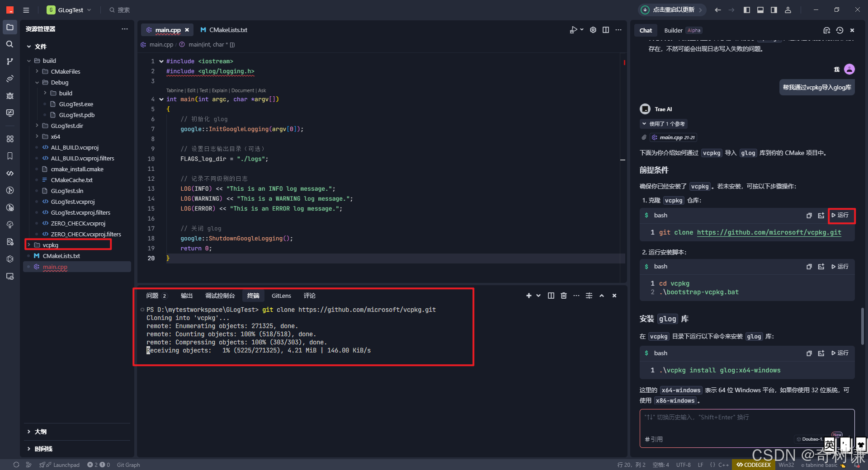Viewport: 868px width, 470px height.
Task: Open the Search view in activity bar
Action: click(10, 44)
